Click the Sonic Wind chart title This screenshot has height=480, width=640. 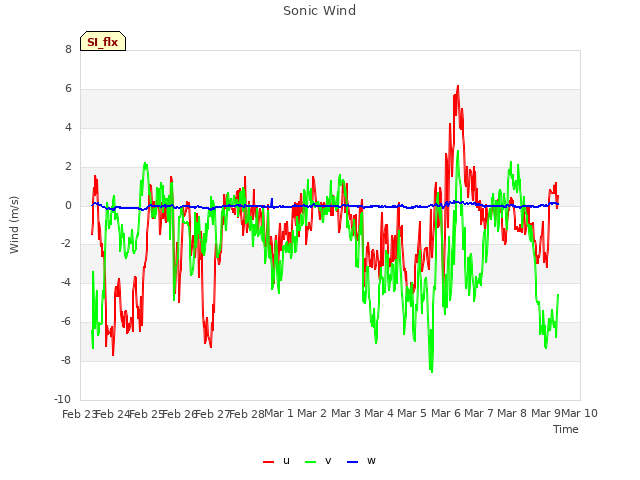tap(320, 11)
